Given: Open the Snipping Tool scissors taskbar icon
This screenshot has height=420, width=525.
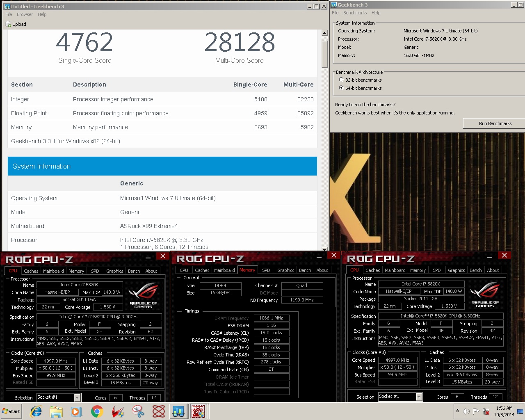Looking at the screenshot, I should [x=138, y=411].
